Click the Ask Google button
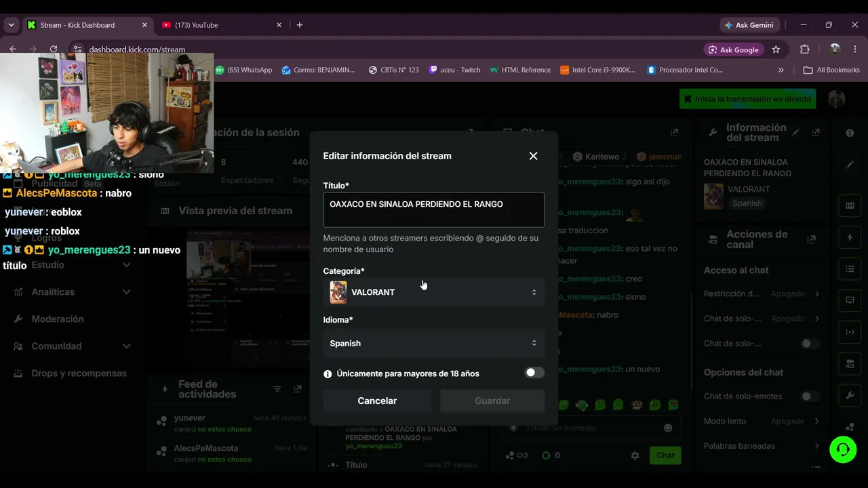Viewport: 868px width, 488px height. coord(734,49)
